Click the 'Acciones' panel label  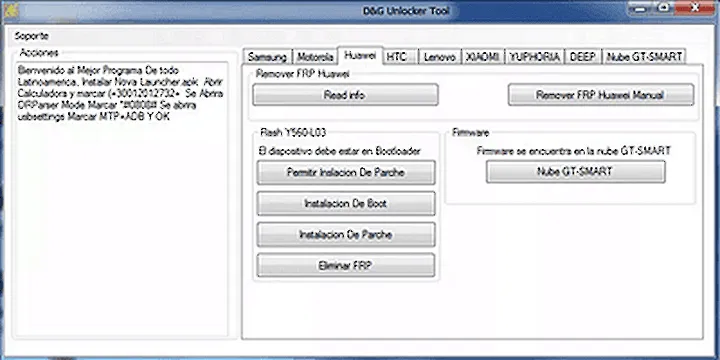[39, 53]
